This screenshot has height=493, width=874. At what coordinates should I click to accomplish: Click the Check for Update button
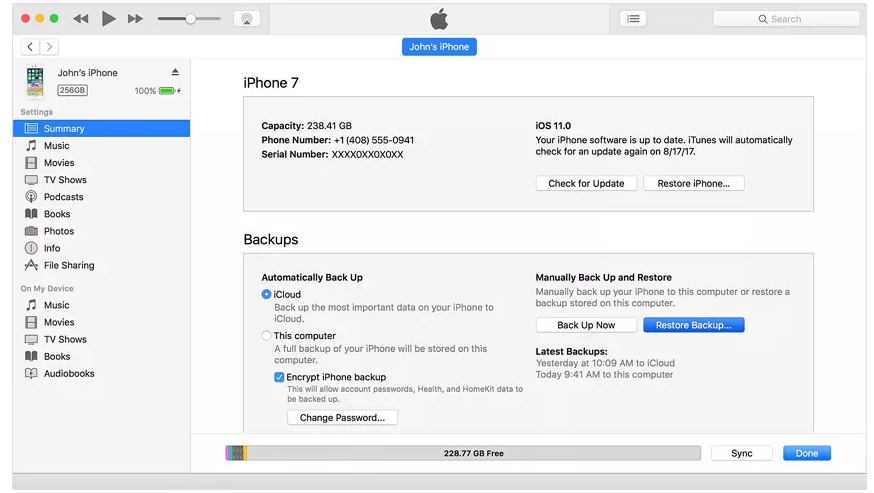tap(586, 183)
